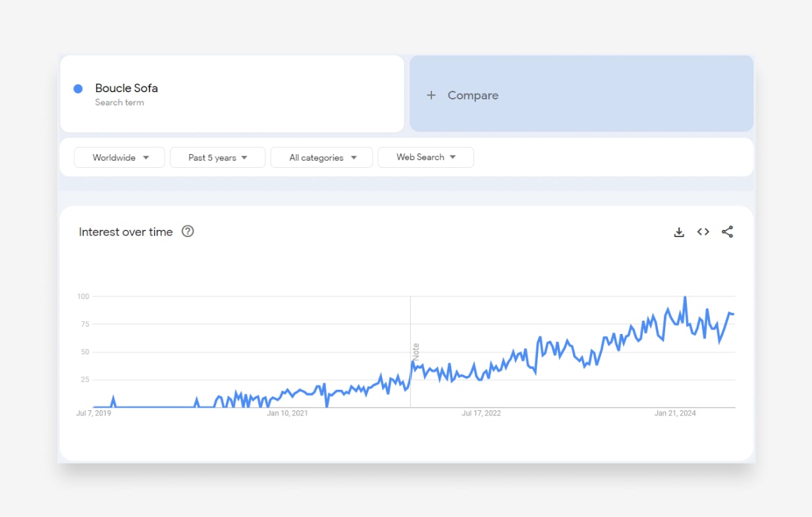Open the Worldwide region dropdown
The width and height of the screenshot is (812, 517).
(119, 157)
